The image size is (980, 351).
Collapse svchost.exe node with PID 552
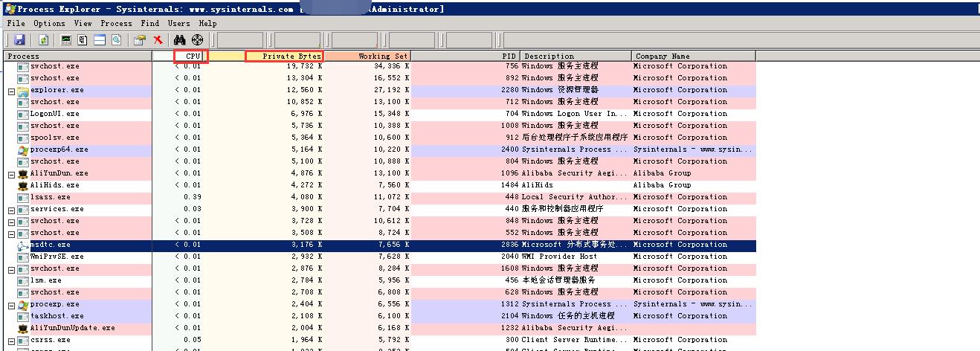tap(11, 234)
